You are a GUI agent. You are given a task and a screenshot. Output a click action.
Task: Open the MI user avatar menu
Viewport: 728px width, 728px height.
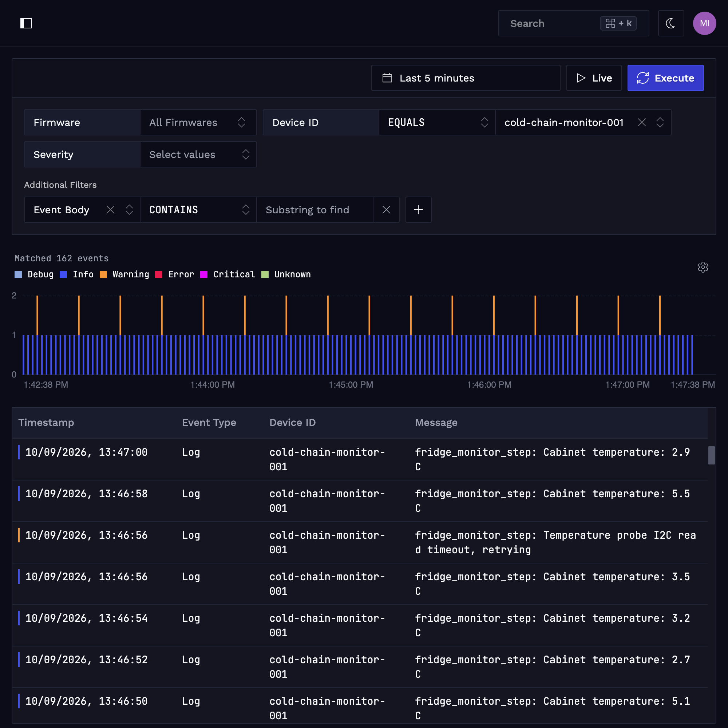[x=704, y=23]
